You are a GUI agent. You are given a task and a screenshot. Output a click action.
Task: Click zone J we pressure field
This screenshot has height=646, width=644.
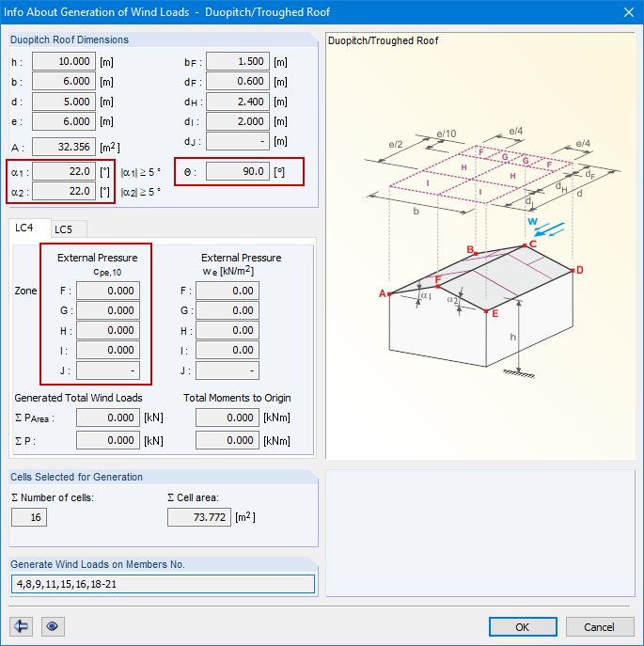point(228,370)
